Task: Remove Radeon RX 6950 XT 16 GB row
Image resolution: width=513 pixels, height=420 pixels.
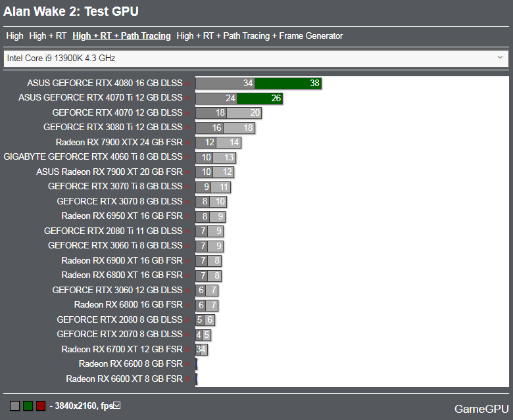Action: (187, 217)
